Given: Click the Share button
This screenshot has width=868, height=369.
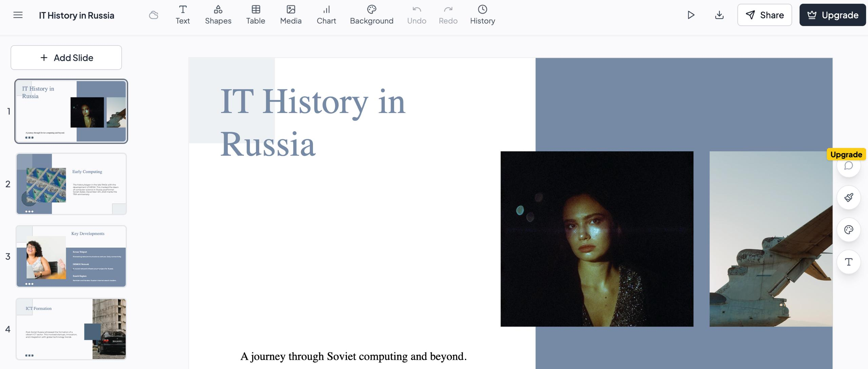Looking at the screenshot, I should [764, 15].
